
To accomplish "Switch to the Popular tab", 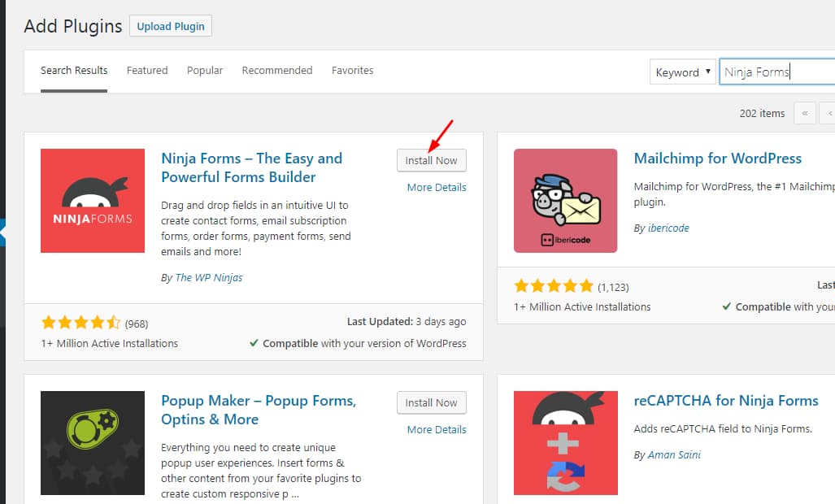I will [x=205, y=71].
